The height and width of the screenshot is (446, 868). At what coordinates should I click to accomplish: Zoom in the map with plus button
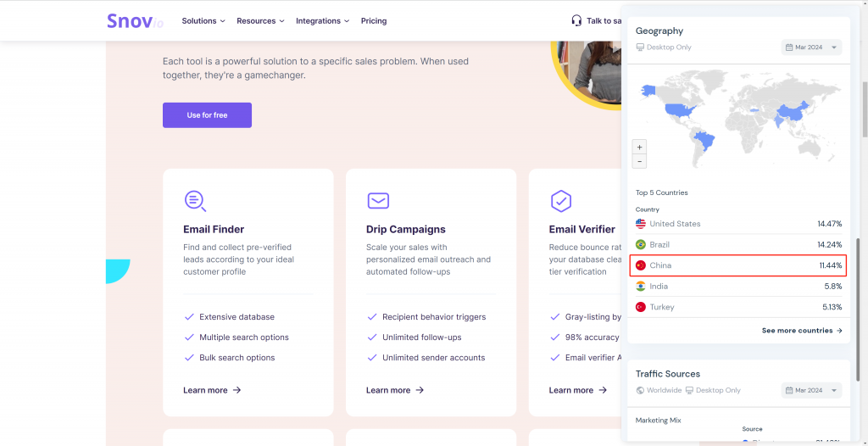(x=639, y=148)
